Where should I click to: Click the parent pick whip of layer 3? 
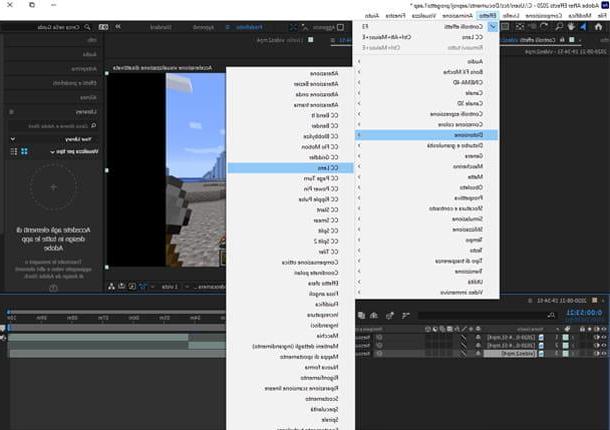[x=379, y=353]
